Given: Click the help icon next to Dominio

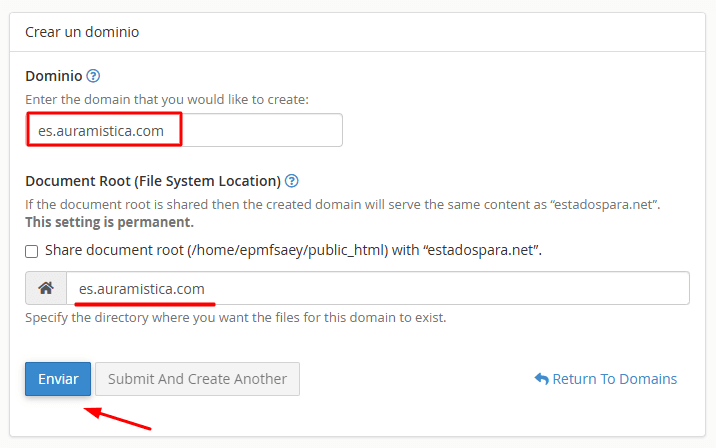Looking at the screenshot, I should [x=93, y=76].
